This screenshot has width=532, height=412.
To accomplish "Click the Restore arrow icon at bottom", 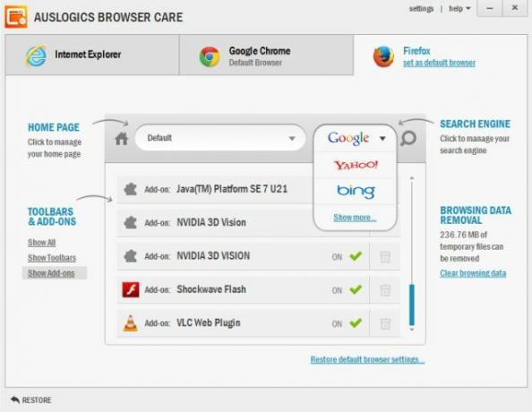I will click(x=15, y=399).
